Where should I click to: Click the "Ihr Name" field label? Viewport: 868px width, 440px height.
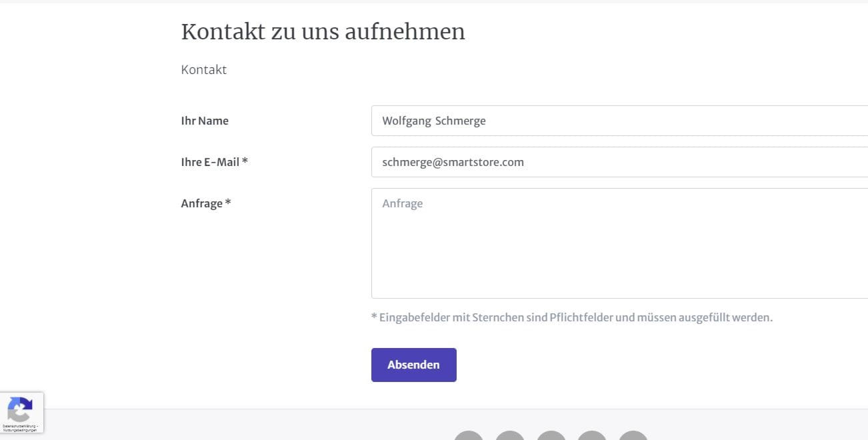[x=205, y=121]
